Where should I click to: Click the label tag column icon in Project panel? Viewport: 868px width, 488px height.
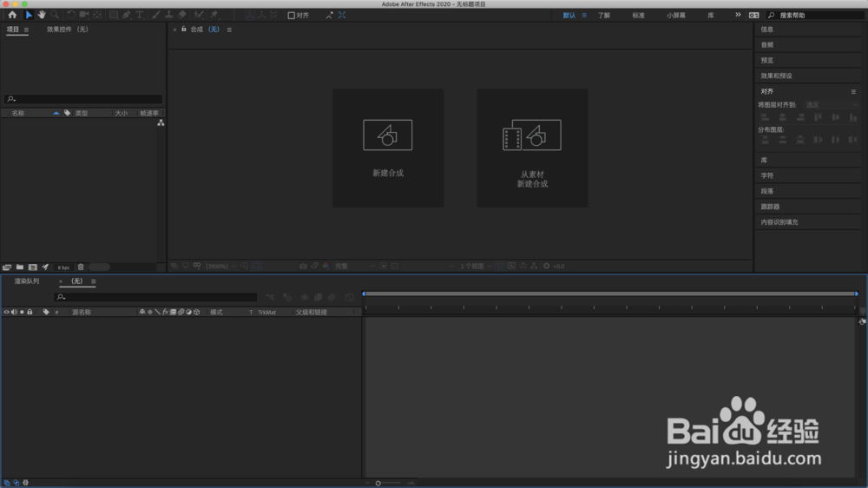click(67, 113)
